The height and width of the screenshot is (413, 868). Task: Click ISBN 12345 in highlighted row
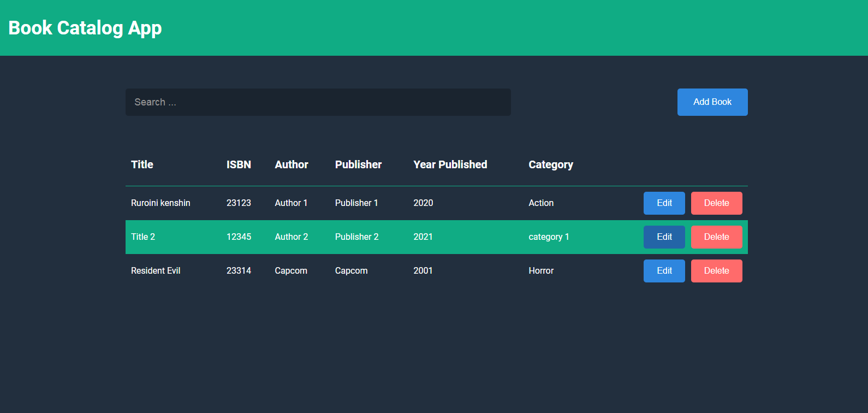click(239, 237)
